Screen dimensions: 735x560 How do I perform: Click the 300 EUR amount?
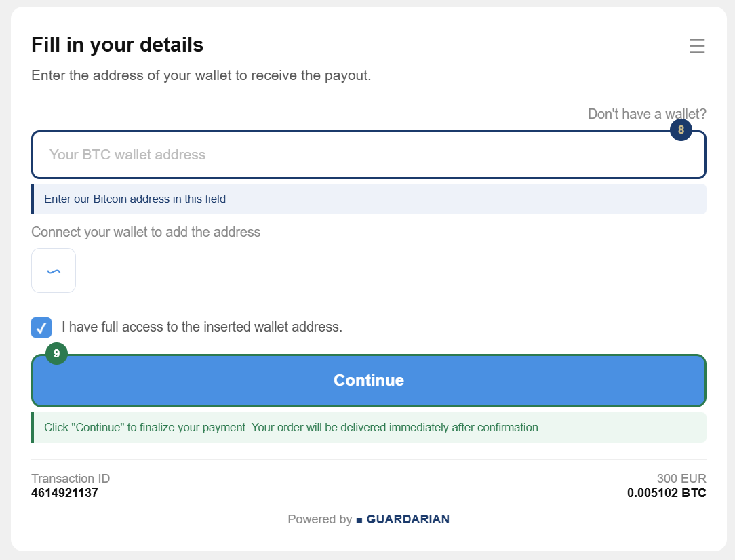(681, 479)
